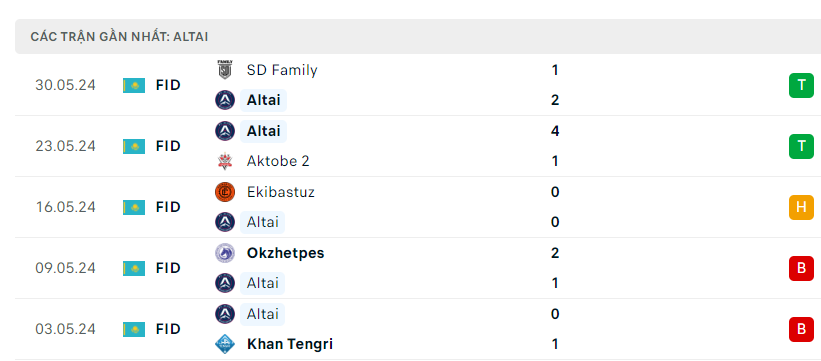The width and height of the screenshot is (821, 361).
Task: Click the Các trận gần nhất: Altai header
Action: tap(119, 37)
